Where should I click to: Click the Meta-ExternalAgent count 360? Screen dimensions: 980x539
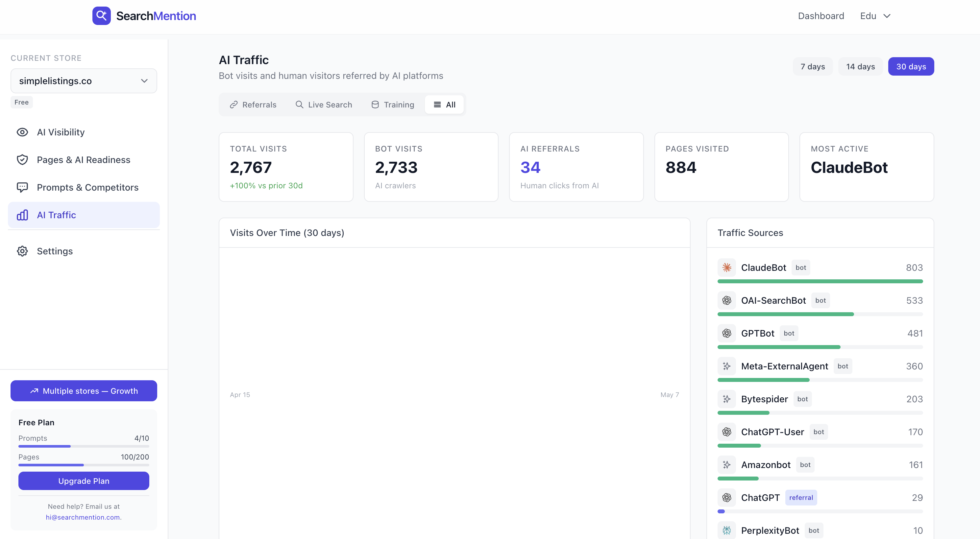click(915, 366)
